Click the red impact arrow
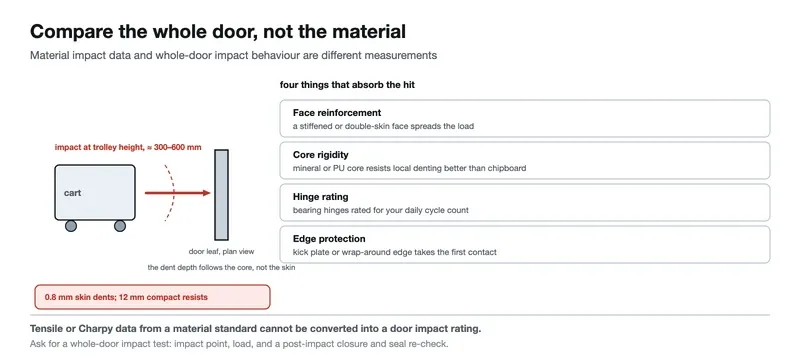This screenshot has width=800, height=360. 178,193
